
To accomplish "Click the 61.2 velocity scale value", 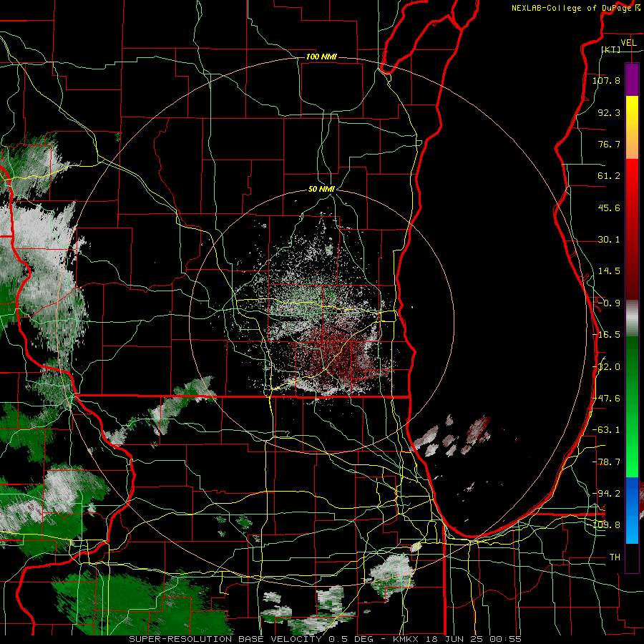I will pyautogui.click(x=609, y=176).
